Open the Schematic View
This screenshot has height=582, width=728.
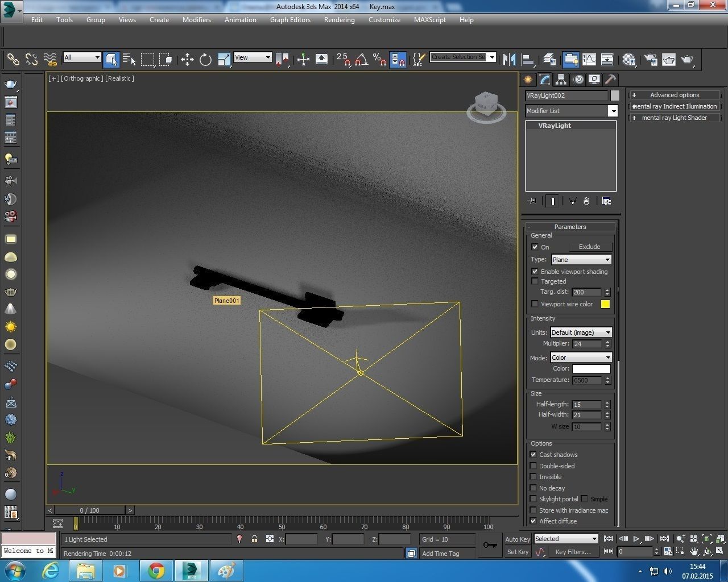click(x=607, y=59)
